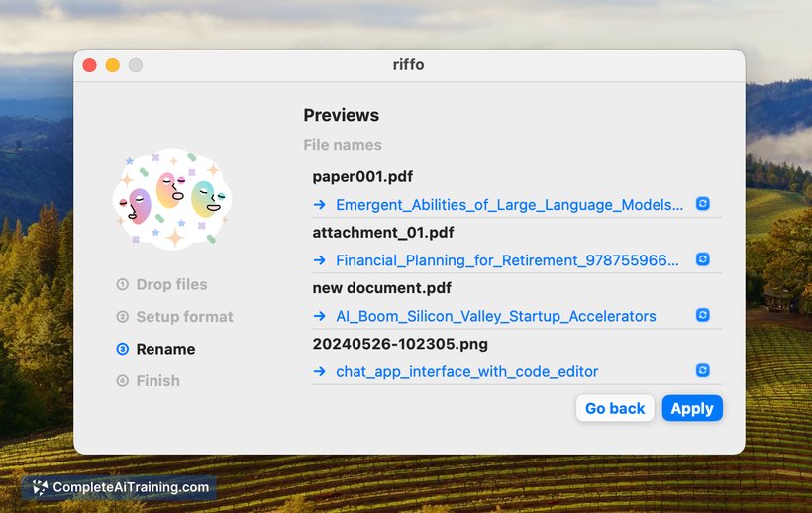Edit the chat_app_interface_with_code_editor name
The height and width of the screenshot is (513, 812).
coord(467,371)
